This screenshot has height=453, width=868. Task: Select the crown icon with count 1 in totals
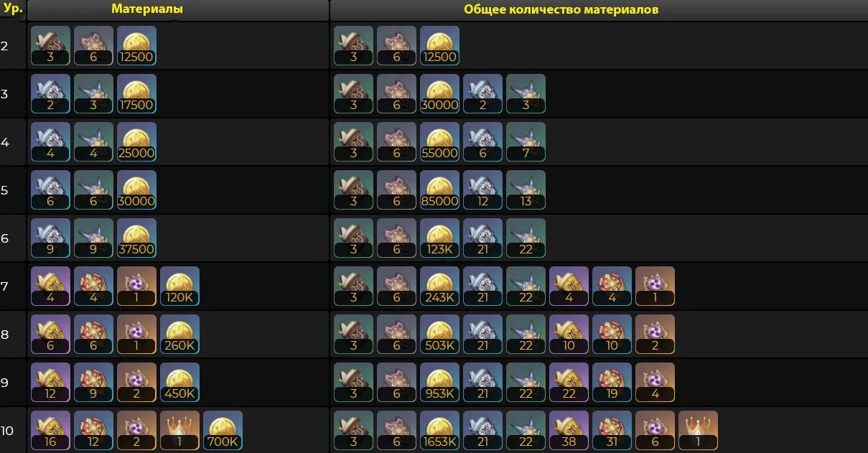pyautogui.click(x=698, y=430)
